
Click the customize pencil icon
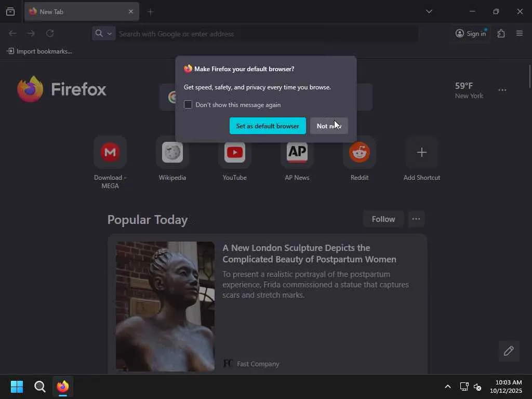(508, 351)
